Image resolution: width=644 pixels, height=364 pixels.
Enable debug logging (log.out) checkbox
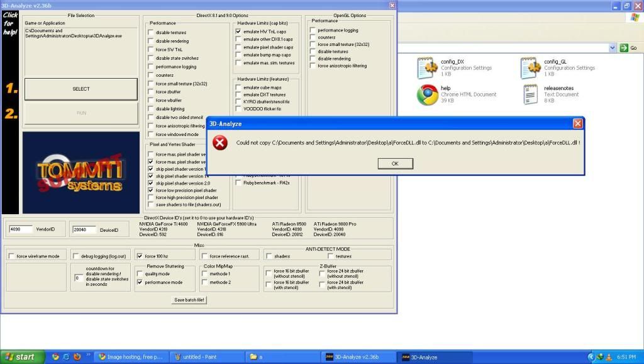point(75,256)
